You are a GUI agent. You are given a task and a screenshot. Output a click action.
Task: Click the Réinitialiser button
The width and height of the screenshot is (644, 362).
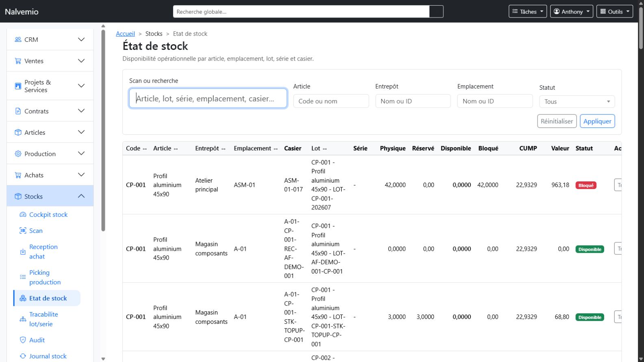[557, 121]
